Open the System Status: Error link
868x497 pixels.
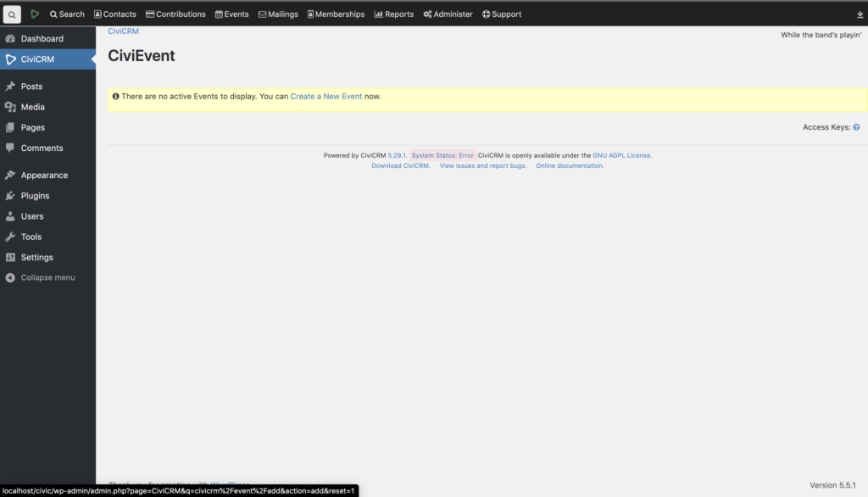[x=442, y=156]
